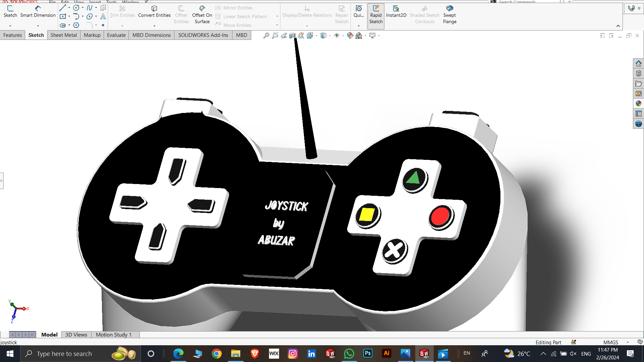Click the Zoom to Fit icon

coord(266,36)
